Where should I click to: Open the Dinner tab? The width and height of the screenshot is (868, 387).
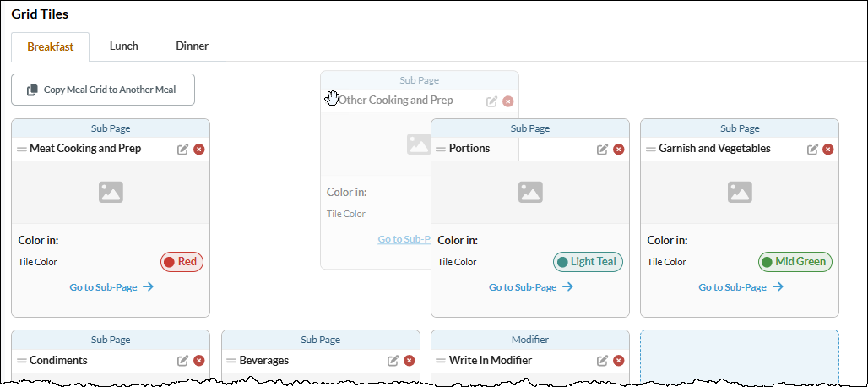click(x=192, y=46)
